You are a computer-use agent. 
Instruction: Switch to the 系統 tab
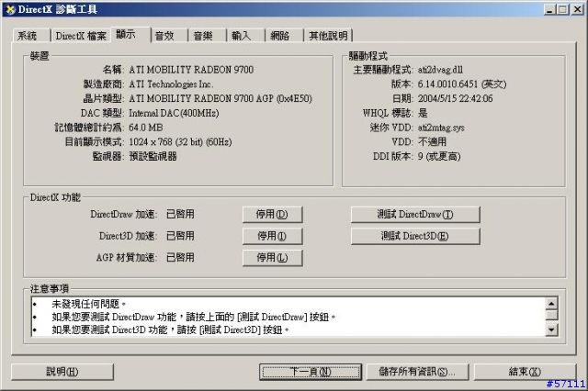(x=30, y=36)
